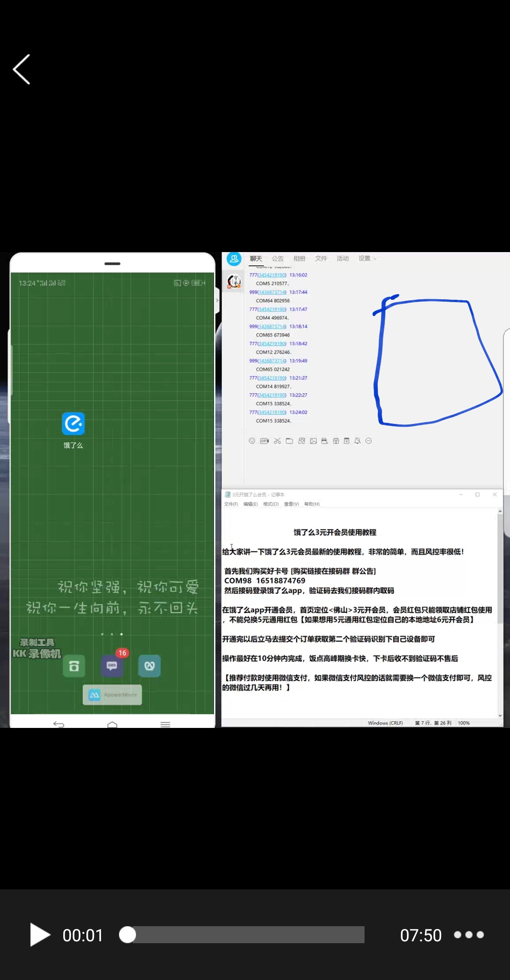The image size is (510, 980).
Task: Click the mirror window side collapse arrow
Action: (217, 300)
